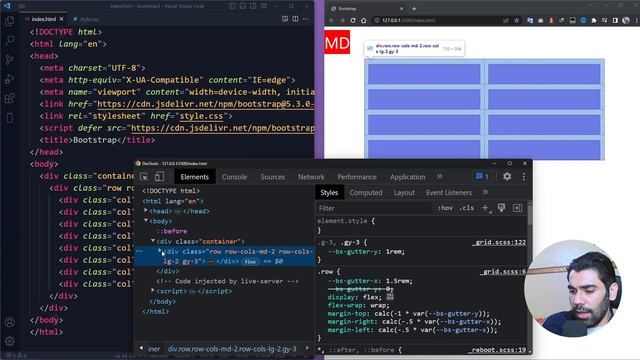Open Chrome profile avatar

coord(626,20)
